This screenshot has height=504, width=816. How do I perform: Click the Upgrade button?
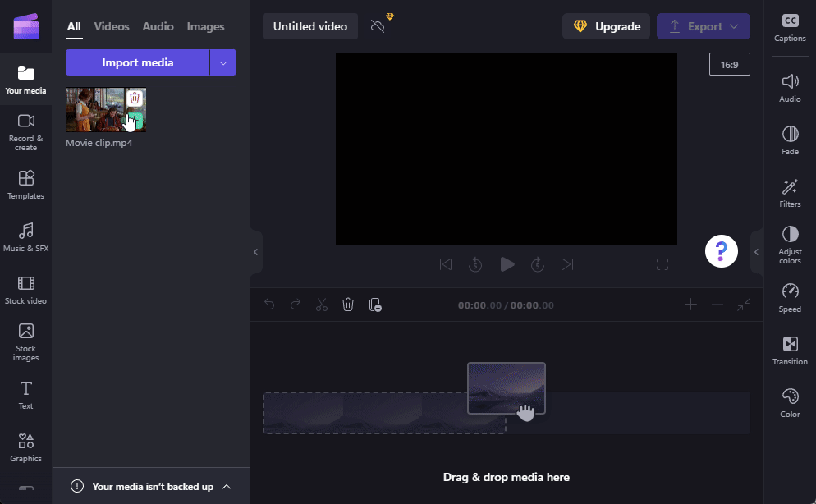click(606, 26)
